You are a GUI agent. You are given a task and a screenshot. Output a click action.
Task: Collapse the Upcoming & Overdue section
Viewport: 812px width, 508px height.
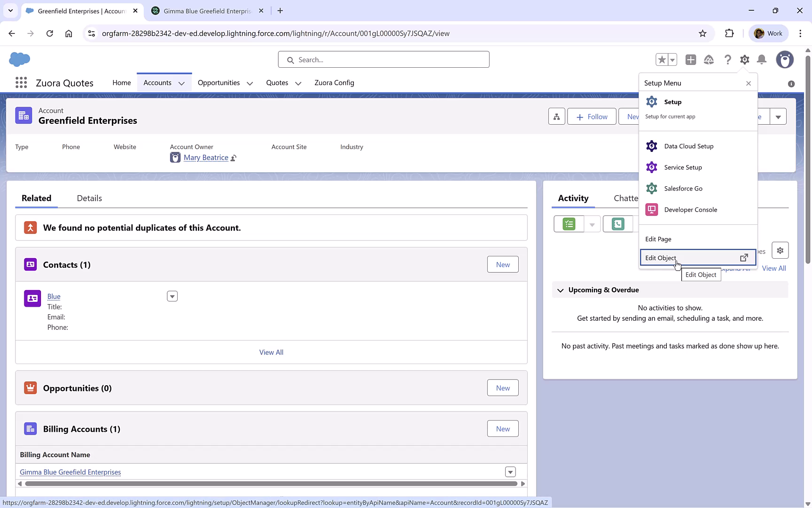[x=560, y=290]
